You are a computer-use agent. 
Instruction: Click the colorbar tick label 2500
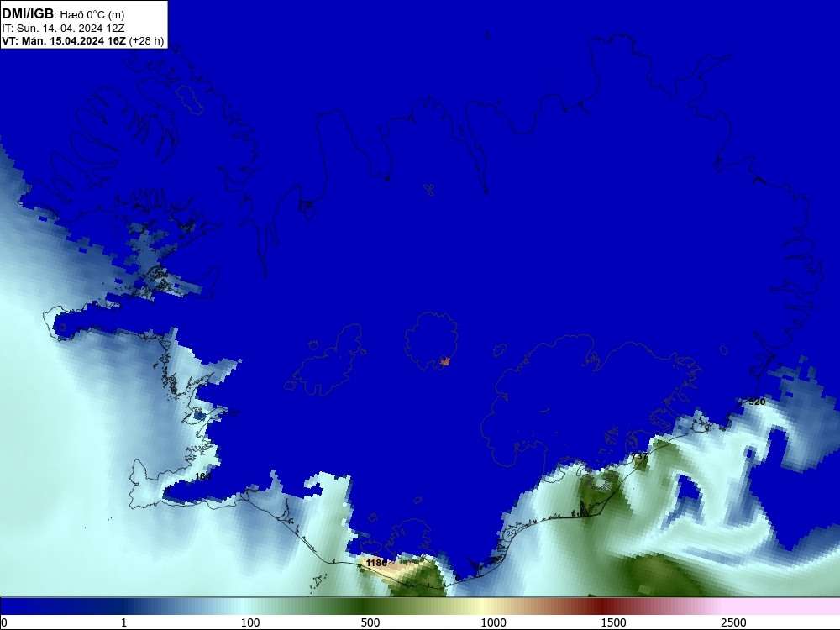pyautogui.click(x=733, y=622)
